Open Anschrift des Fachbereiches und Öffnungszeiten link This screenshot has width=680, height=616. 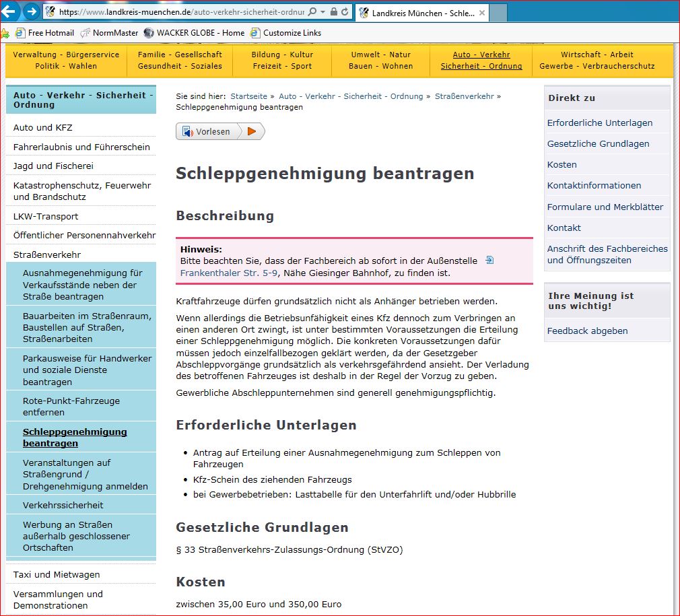click(607, 254)
